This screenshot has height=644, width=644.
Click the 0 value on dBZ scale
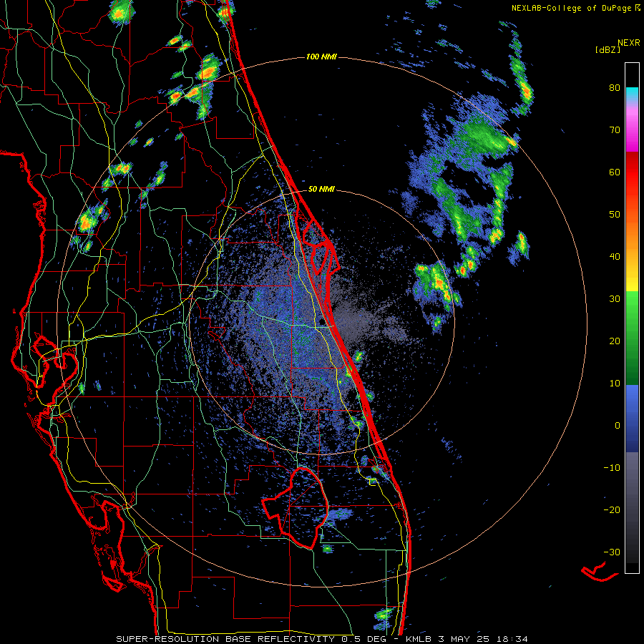click(618, 426)
